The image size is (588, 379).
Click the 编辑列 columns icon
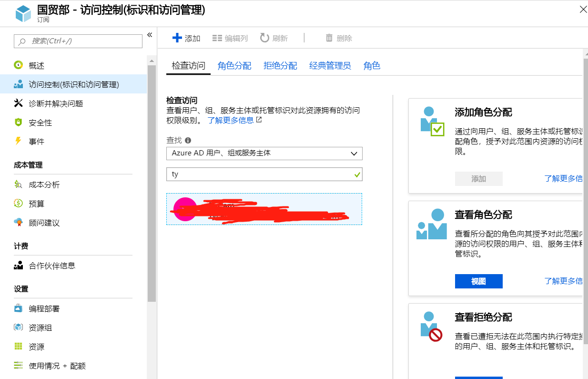point(217,38)
